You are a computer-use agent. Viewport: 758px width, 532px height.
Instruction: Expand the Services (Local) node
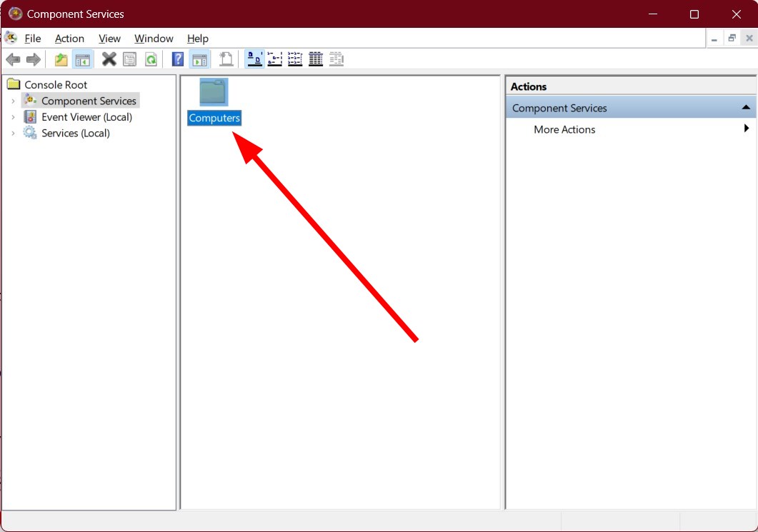13,133
